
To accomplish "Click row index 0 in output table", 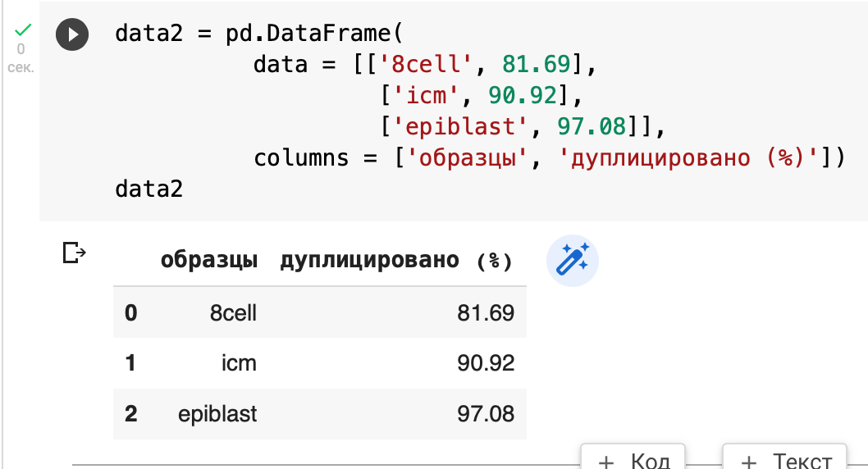I will click(130, 313).
